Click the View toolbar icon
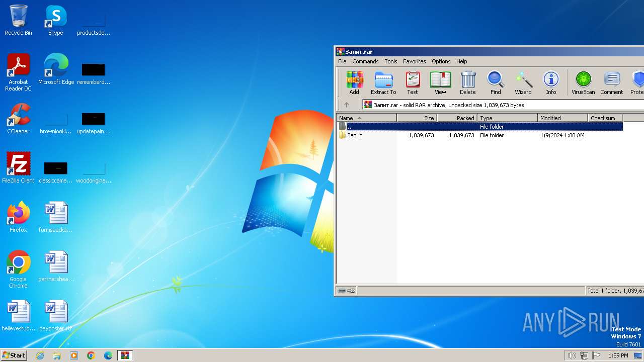 tap(440, 83)
